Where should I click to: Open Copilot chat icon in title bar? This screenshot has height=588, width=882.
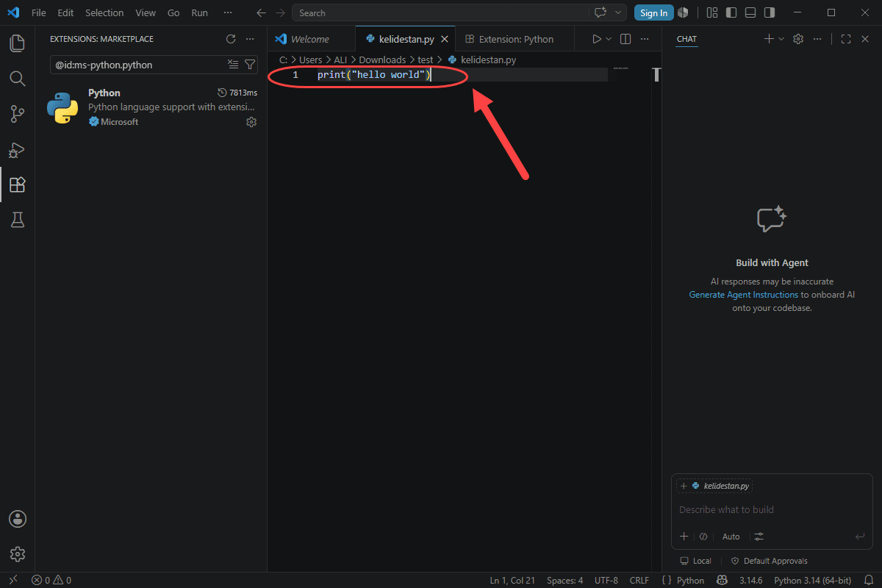coord(600,12)
